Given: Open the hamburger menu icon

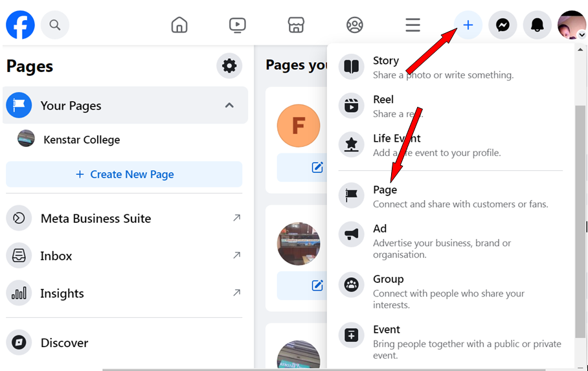Looking at the screenshot, I should click(x=413, y=25).
